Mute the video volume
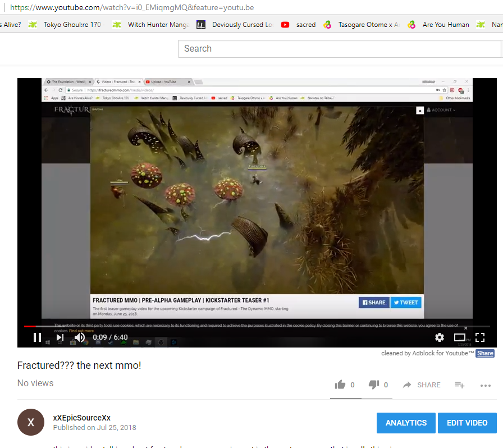Image resolution: width=503 pixels, height=448 pixels. 80,337
